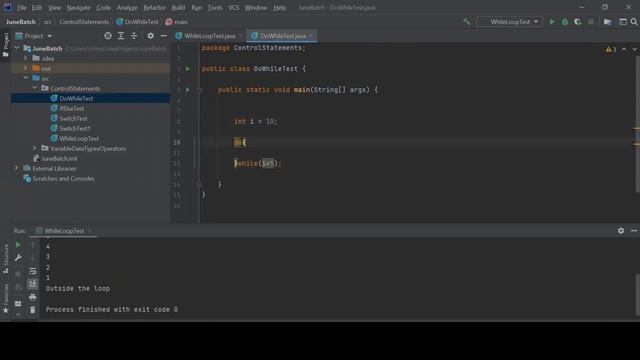Clear console output with the trash icon

(33, 310)
